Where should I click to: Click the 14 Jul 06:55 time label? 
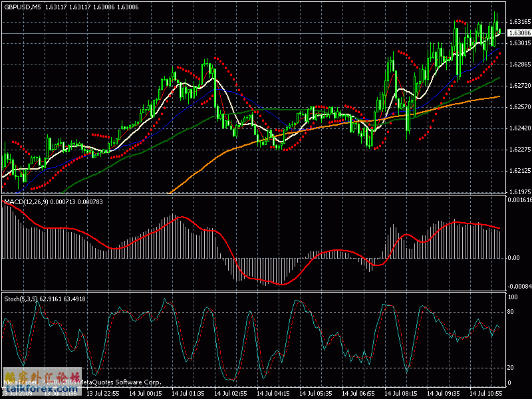click(x=358, y=394)
